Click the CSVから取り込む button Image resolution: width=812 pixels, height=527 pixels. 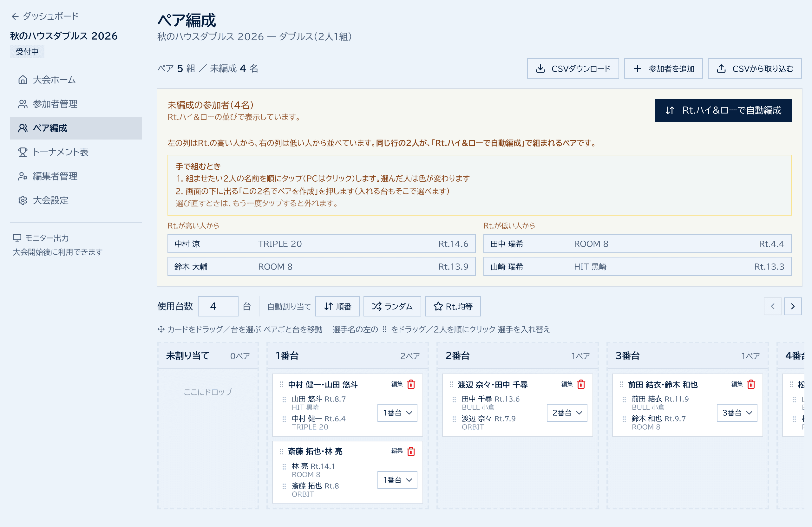(754, 68)
